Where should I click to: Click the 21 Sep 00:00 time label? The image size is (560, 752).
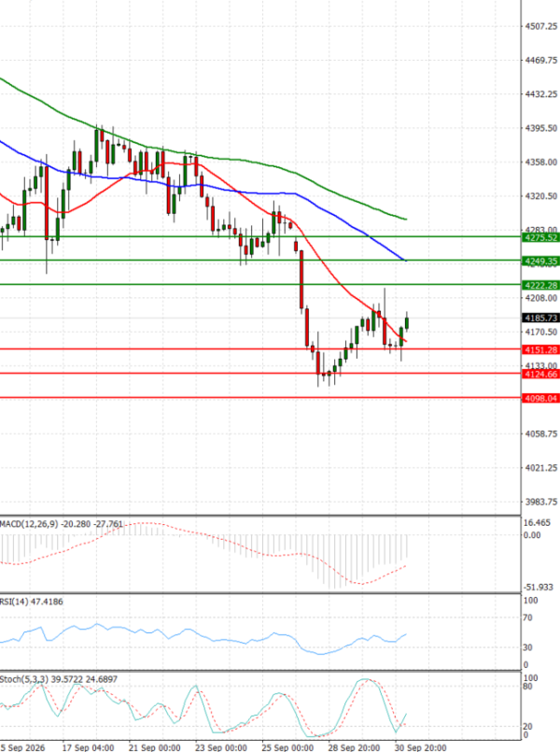pos(155,747)
